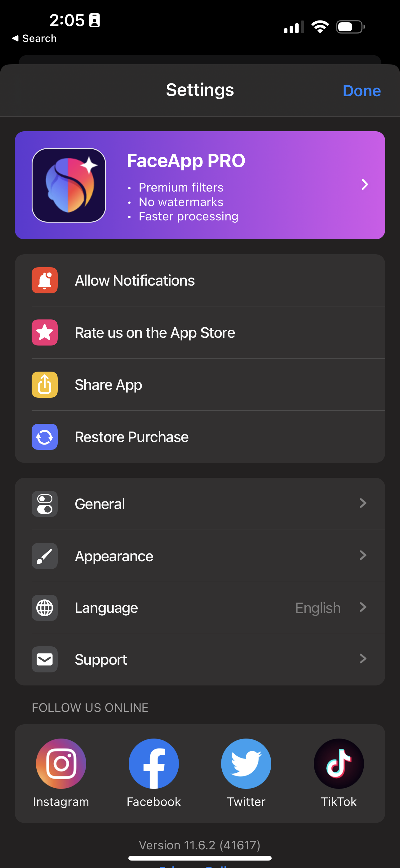Tap the version number text
400x868 pixels.
pyautogui.click(x=200, y=845)
